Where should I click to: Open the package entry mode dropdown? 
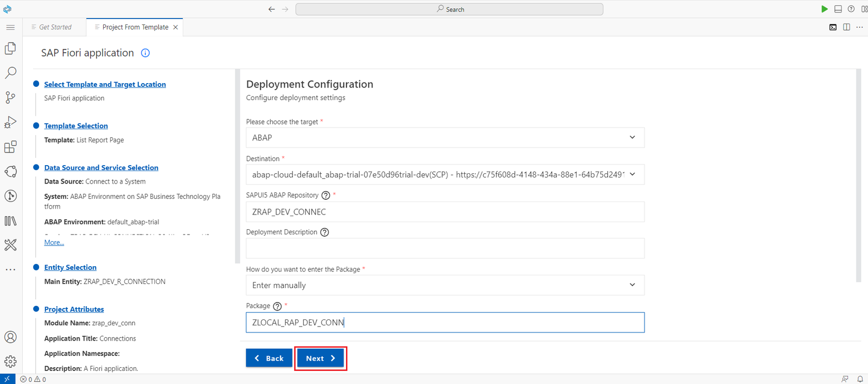(445, 285)
